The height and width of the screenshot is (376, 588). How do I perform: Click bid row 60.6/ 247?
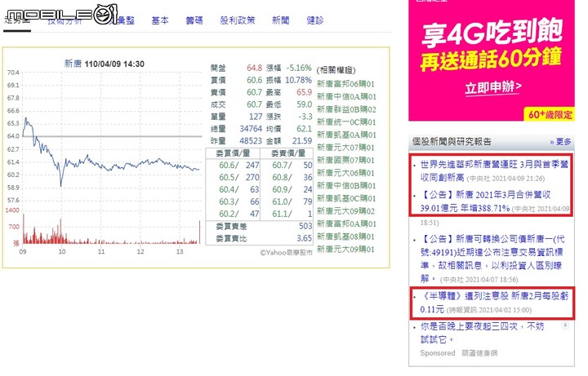238,165
